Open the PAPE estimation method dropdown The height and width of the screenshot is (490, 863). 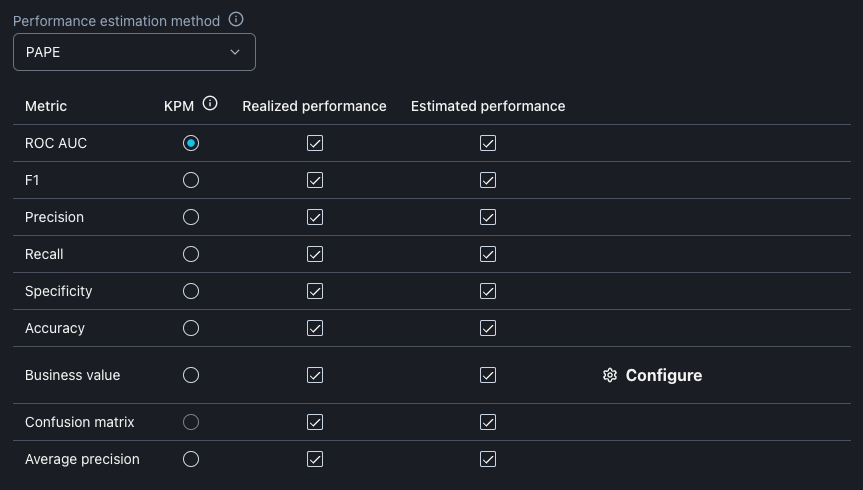coord(134,52)
